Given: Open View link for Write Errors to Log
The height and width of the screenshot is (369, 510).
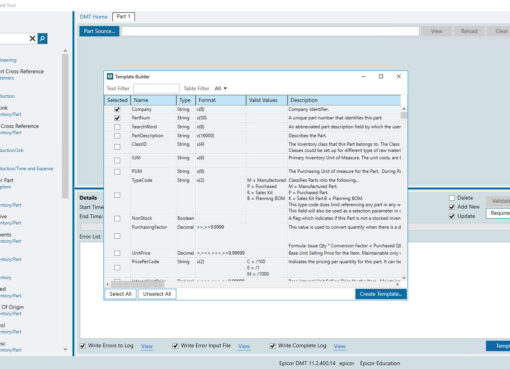Looking at the screenshot, I should (147, 346).
